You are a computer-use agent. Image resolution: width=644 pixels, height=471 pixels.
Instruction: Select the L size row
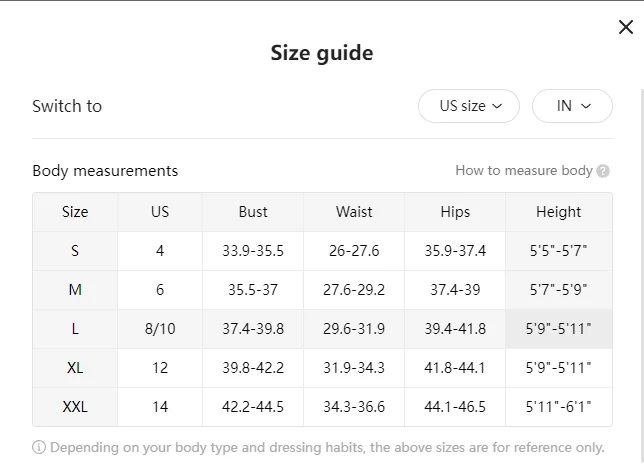click(x=322, y=329)
